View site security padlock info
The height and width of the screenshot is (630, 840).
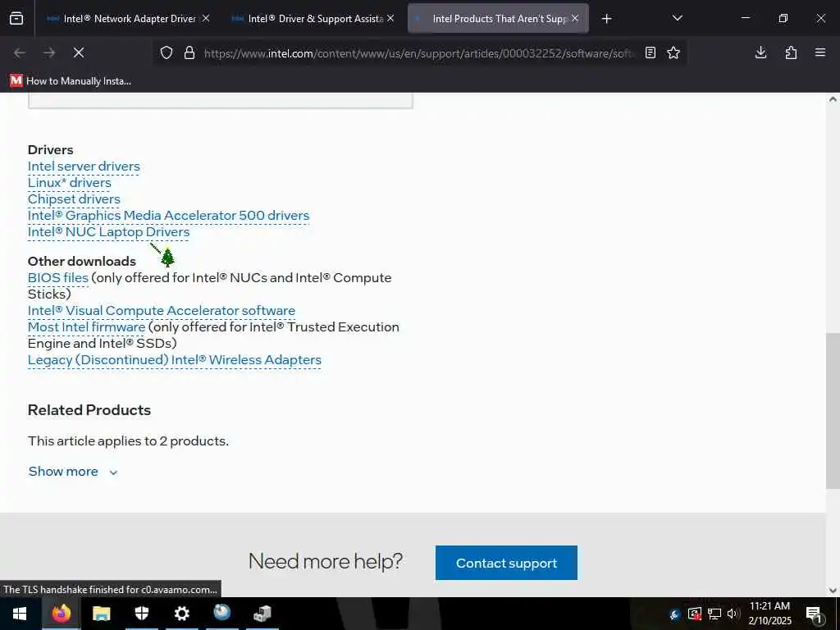click(189, 52)
